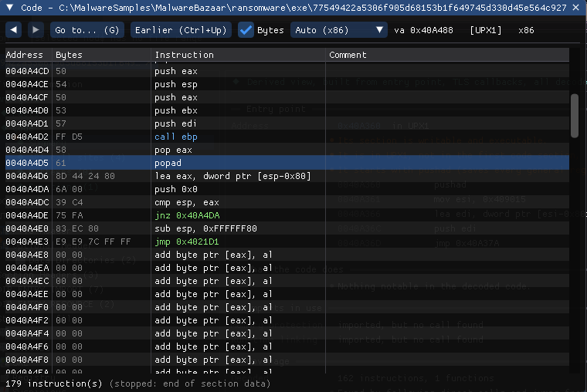The width and height of the screenshot is (587, 392).
Task: Select the row at address 0040A4F4
Action: tap(287, 333)
